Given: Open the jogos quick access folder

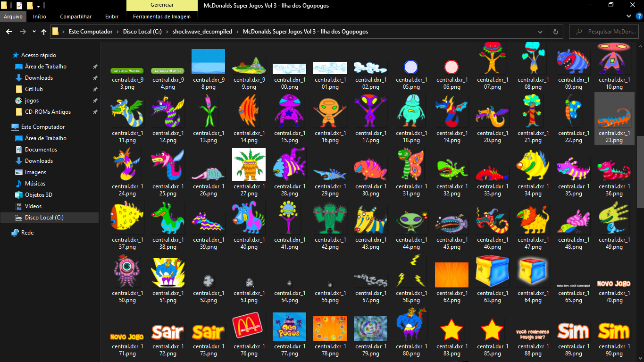Looking at the screenshot, I should [32, 101].
